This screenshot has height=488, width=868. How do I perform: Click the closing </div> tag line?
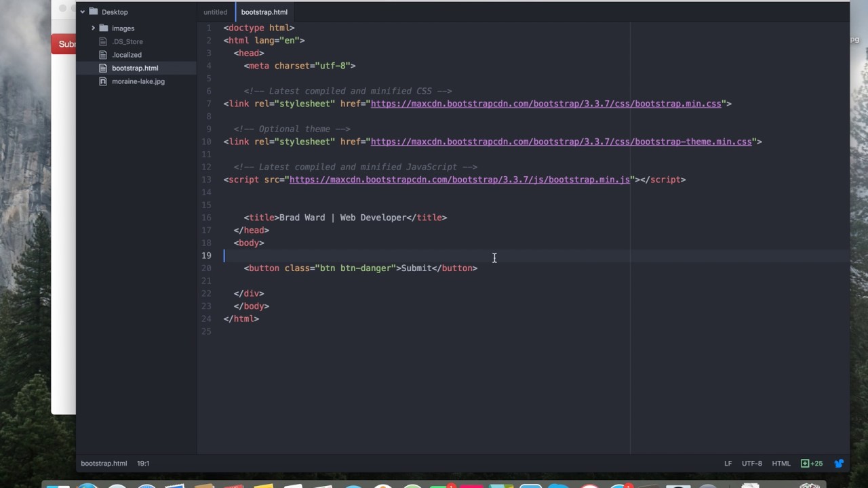coord(249,293)
